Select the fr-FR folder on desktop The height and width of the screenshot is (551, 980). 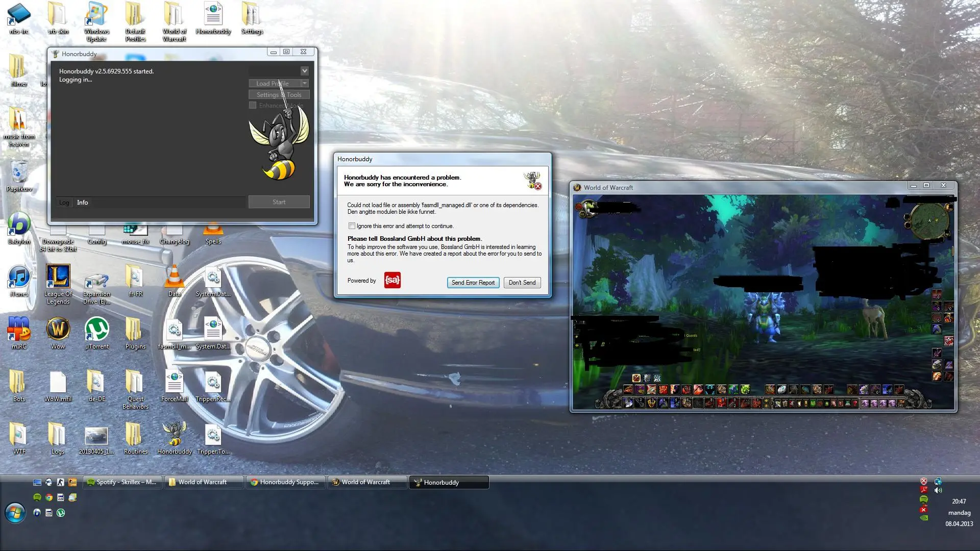[135, 281]
